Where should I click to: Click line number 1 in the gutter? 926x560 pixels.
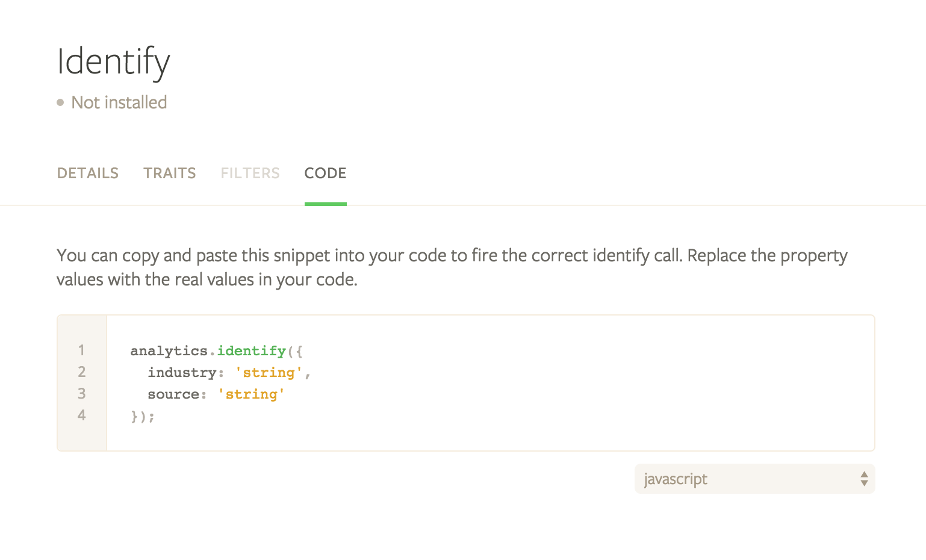coord(82,350)
